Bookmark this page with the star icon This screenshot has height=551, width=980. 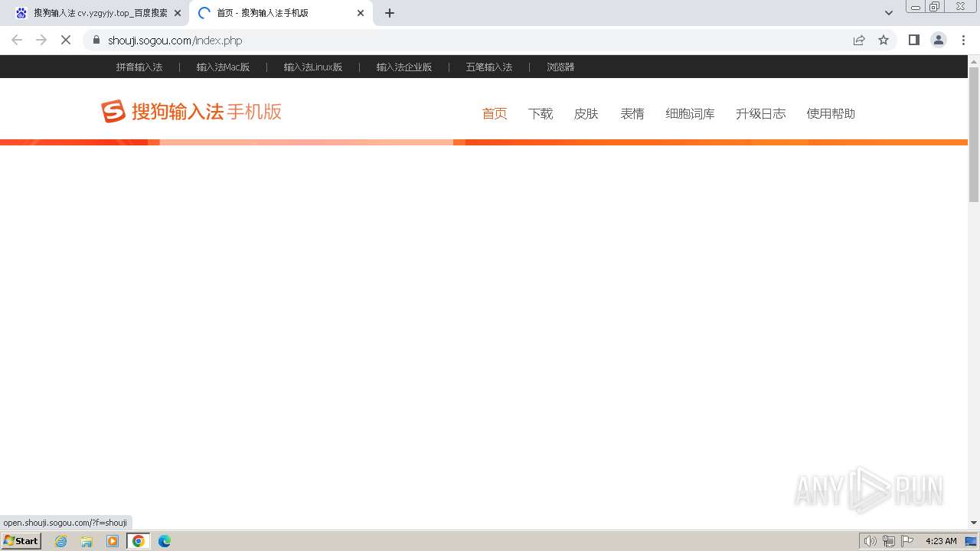tap(884, 40)
